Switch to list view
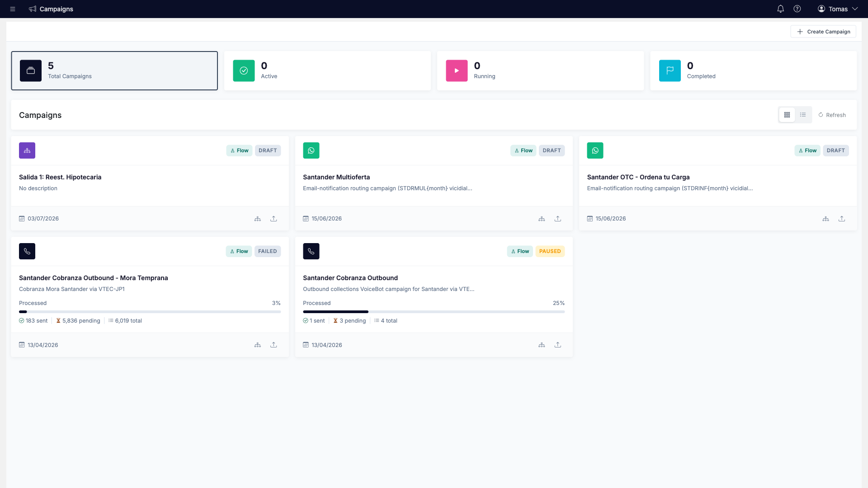This screenshot has height=488, width=868. click(x=803, y=115)
